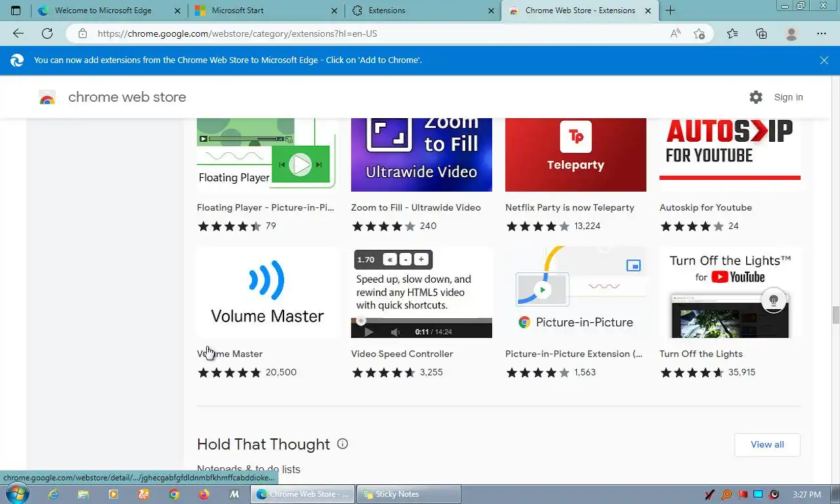View site information lock icon

pyautogui.click(x=82, y=33)
